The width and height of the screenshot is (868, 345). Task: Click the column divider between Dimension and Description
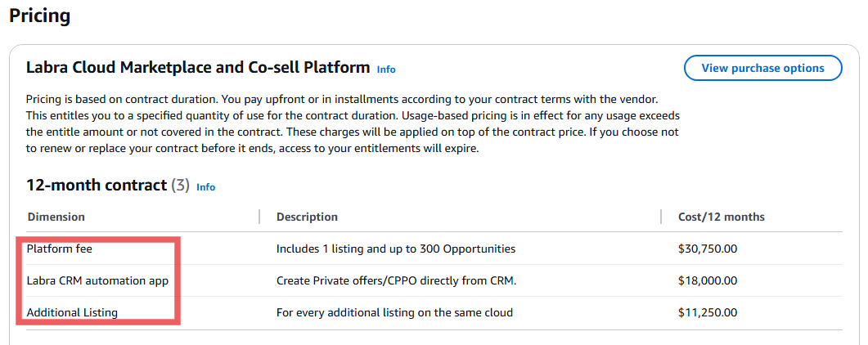pos(259,217)
